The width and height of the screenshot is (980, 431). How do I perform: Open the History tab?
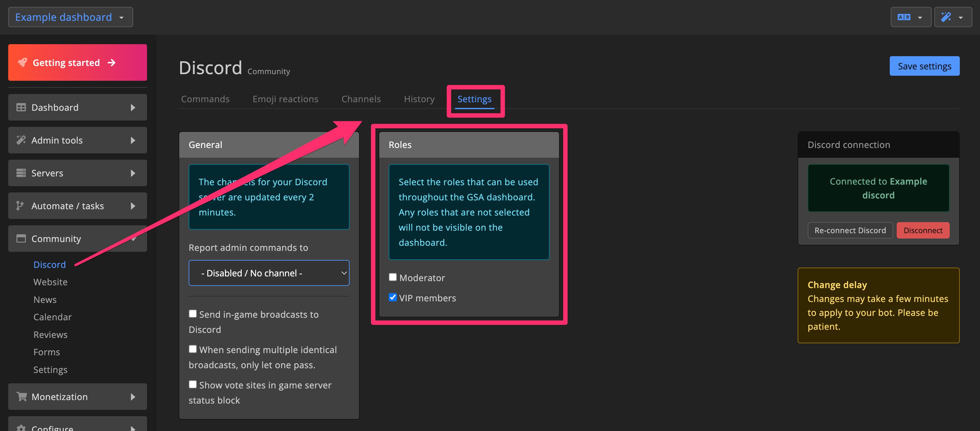419,98
